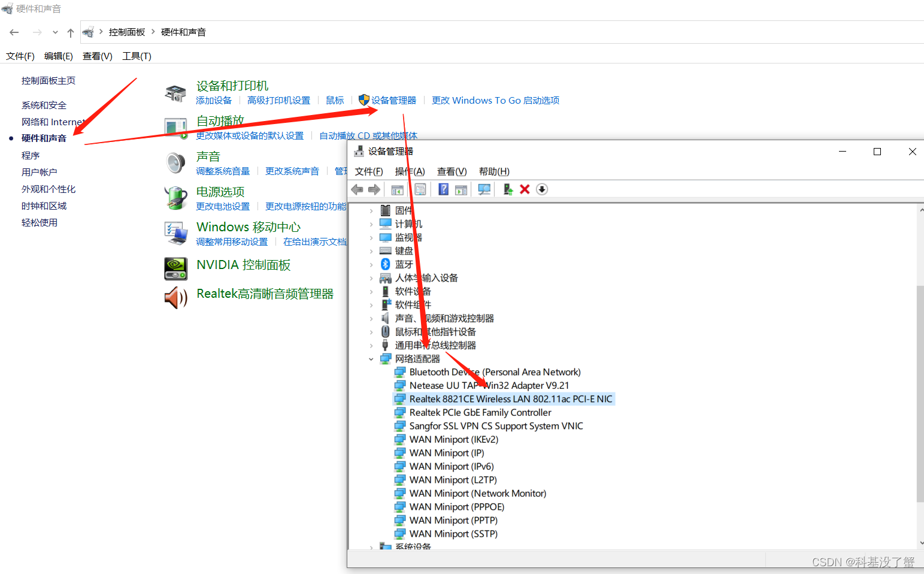Open 操作(A) menu in Device Manager
The image size is (924, 574).
pos(410,171)
